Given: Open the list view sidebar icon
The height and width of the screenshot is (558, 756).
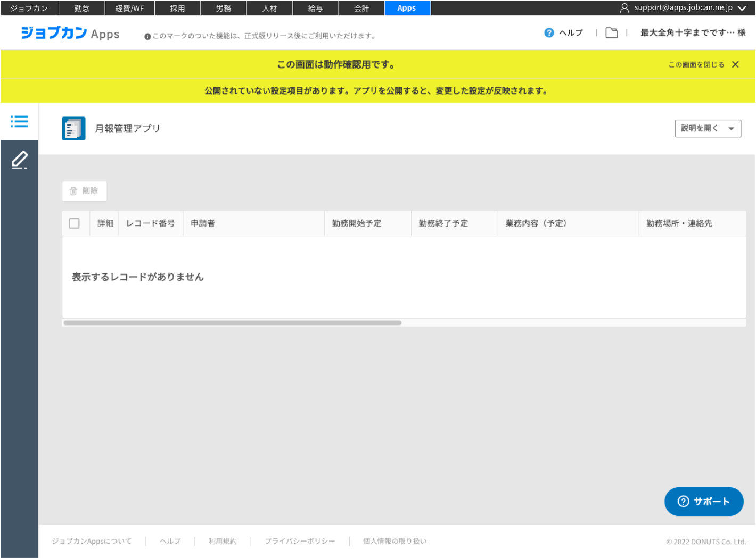Looking at the screenshot, I should click(x=19, y=121).
